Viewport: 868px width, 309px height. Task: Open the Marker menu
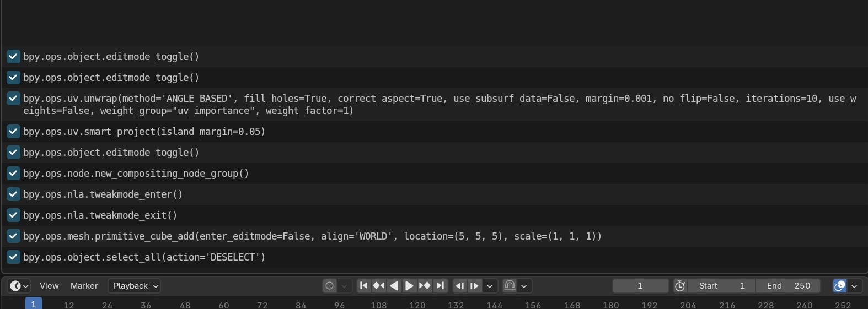(84, 286)
